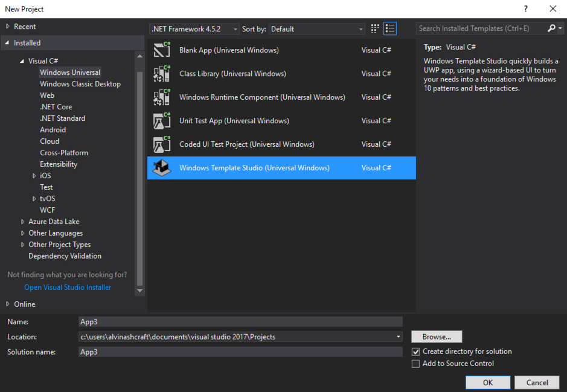Select Class Library (Universal Windows) row text
567x392 pixels.
pyautogui.click(x=232, y=74)
